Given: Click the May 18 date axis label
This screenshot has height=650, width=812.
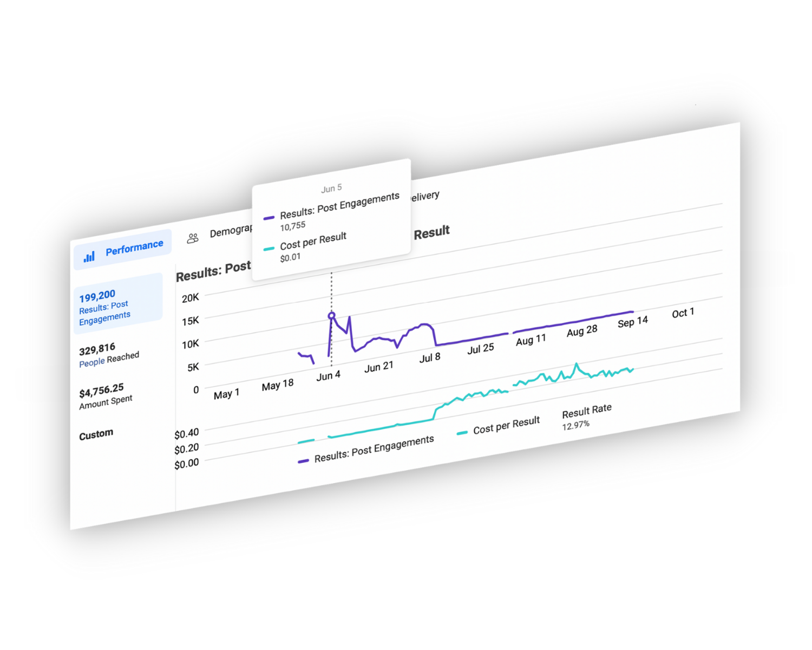Looking at the screenshot, I should click(278, 385).
